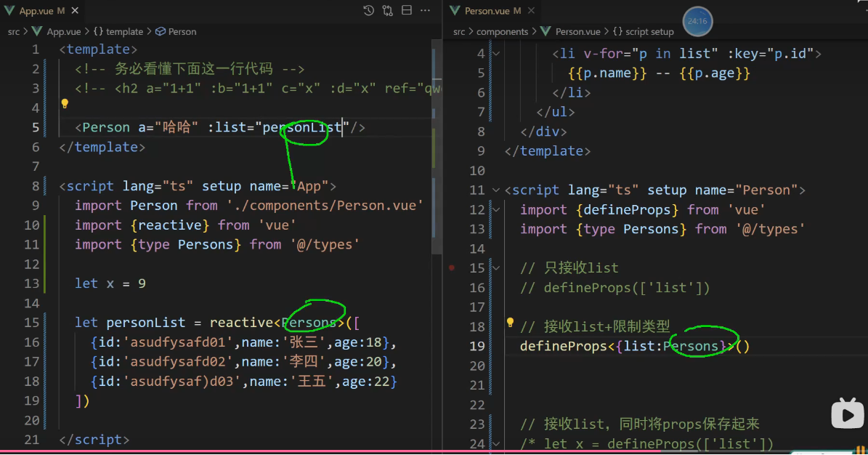868x455 pixels.
Task: Click the video progress bar at bottom
Action: [x=434, y=451]
